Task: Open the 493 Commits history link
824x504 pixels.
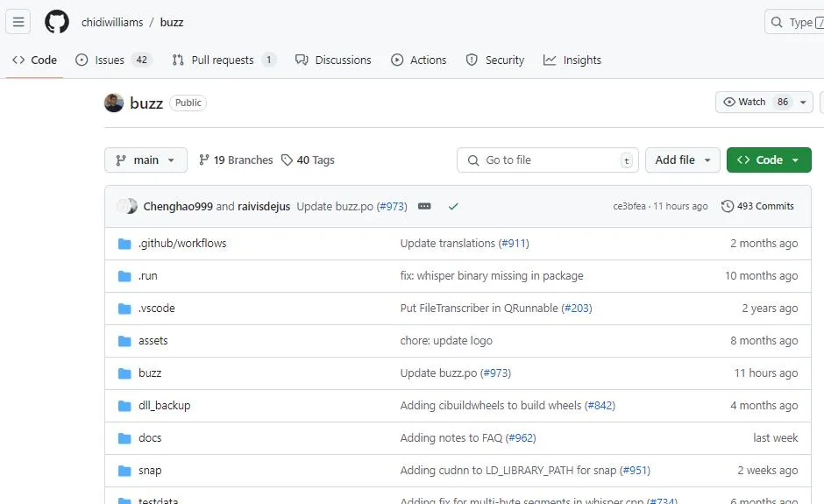Action: tap(757, 206)
